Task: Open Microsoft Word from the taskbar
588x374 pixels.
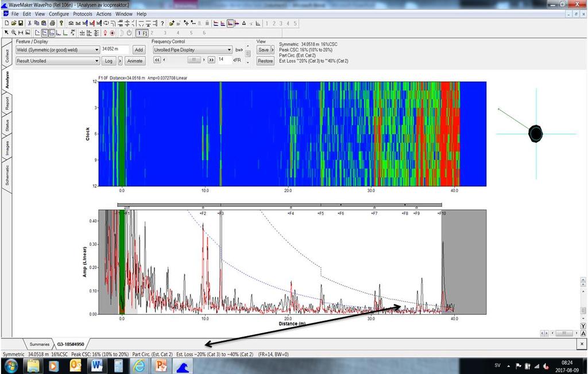Action: (x=96, y=365)
